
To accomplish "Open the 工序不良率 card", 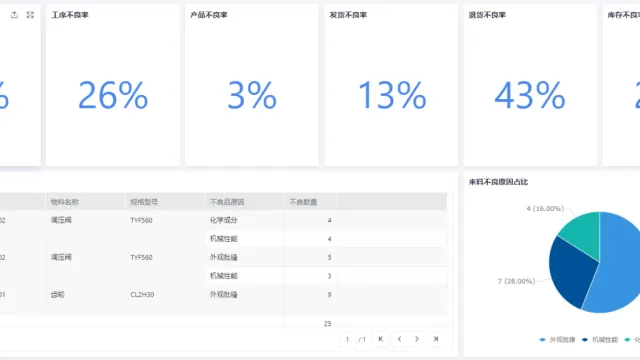I will 113,85.
